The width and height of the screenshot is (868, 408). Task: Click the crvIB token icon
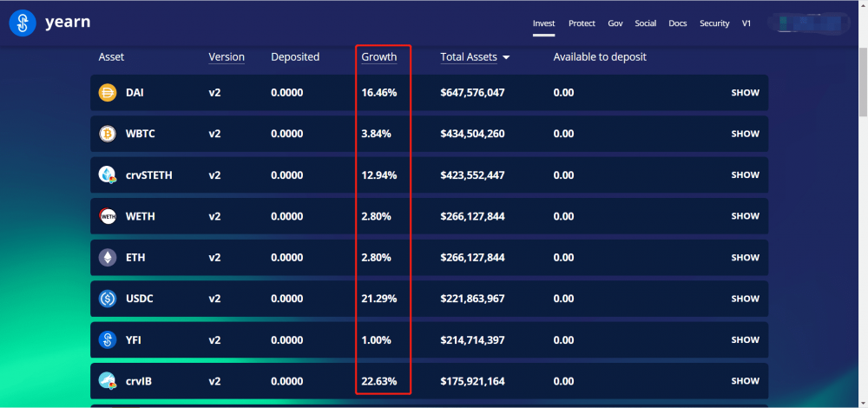coord(108,381)
